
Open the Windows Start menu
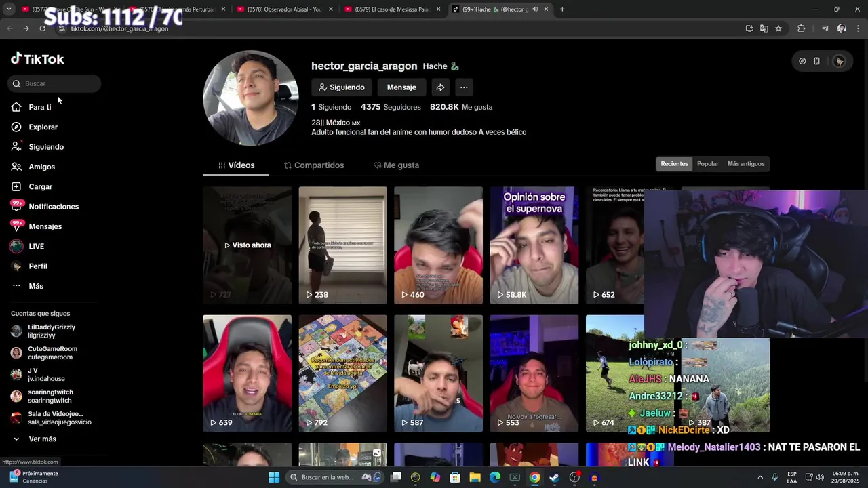click(274, 477)
